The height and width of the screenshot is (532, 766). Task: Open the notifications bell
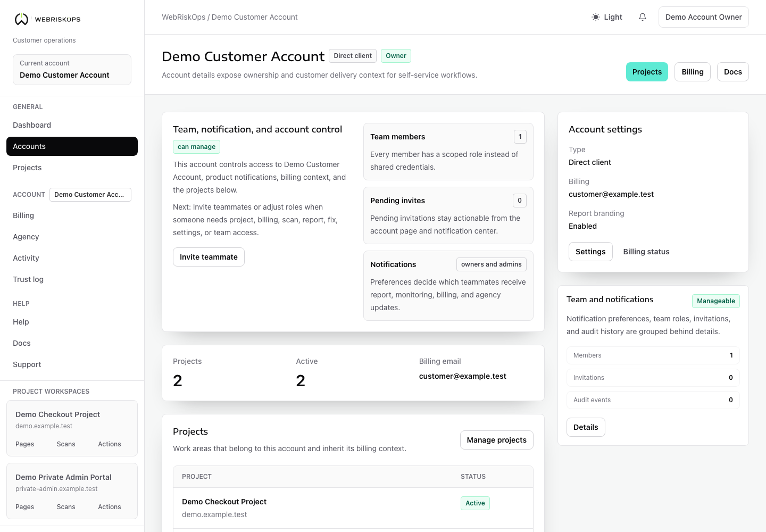click(x=643, y=17)
